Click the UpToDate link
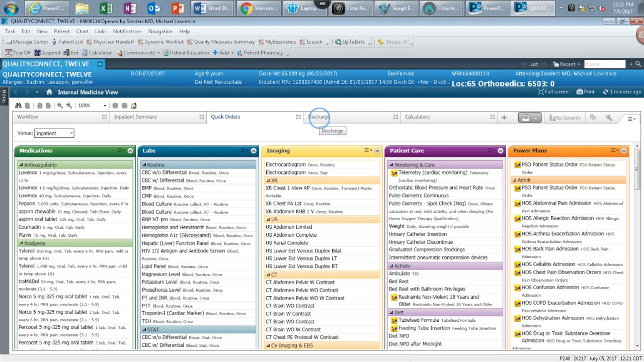This screenshot has width=644, height=362. (x=350, y=41)
